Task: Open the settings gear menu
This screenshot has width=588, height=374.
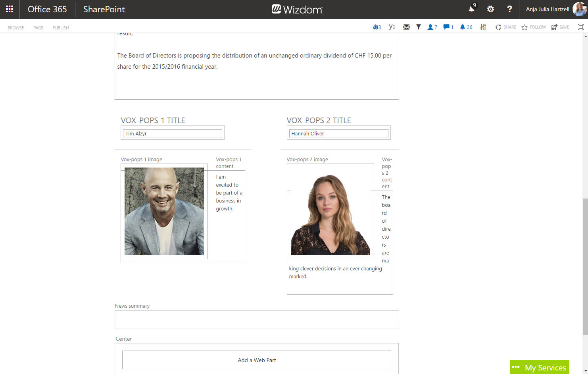Action: (490, 9)
